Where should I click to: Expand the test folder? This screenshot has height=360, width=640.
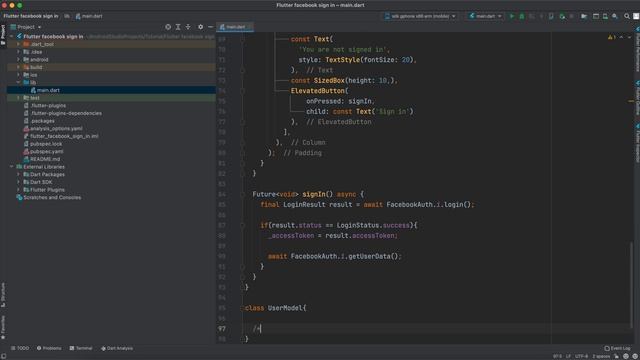click(18, 98)
